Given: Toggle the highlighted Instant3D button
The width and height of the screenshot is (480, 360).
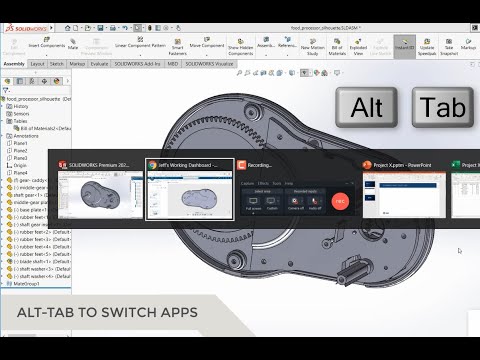Looking at the screenshot, I should [404, 46].
